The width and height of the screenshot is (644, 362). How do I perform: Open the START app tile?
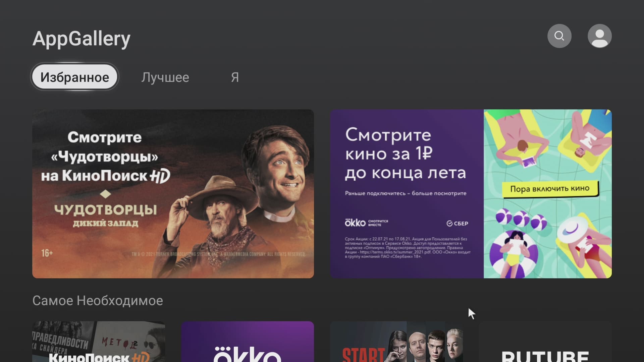pyautogui.click(x=396, y=342)
